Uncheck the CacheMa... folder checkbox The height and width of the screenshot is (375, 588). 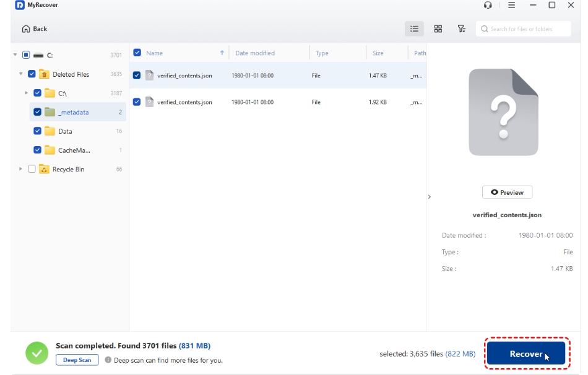pos(37,150)
